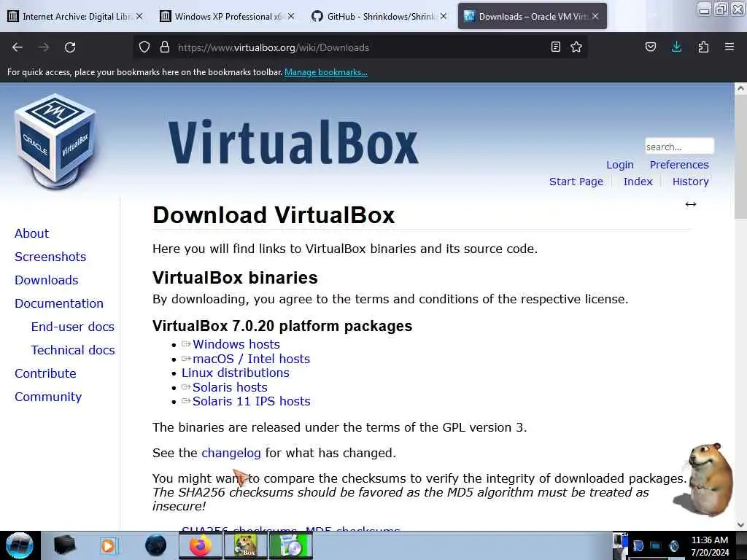
Task: Download the Windows hosts package
Action: tap(236, 344)
